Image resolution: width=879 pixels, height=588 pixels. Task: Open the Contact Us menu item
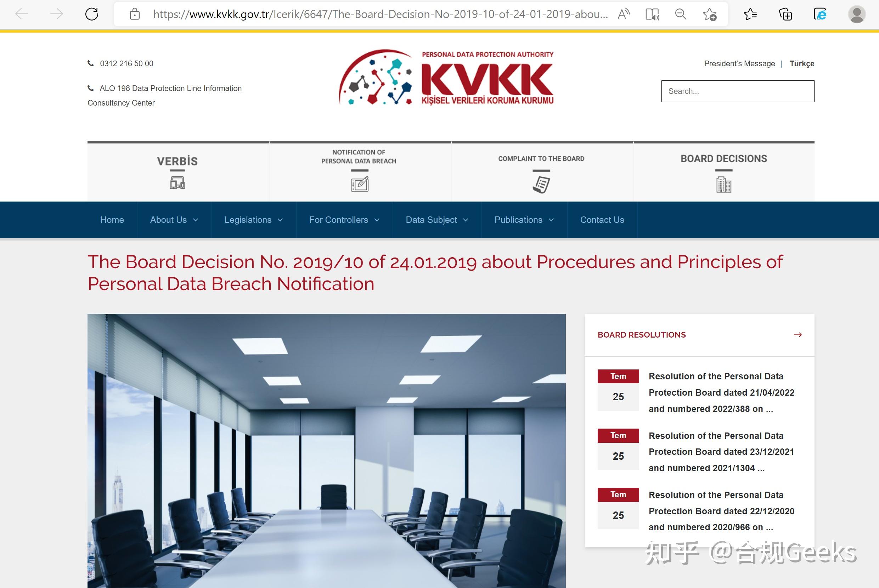(602, 220)
